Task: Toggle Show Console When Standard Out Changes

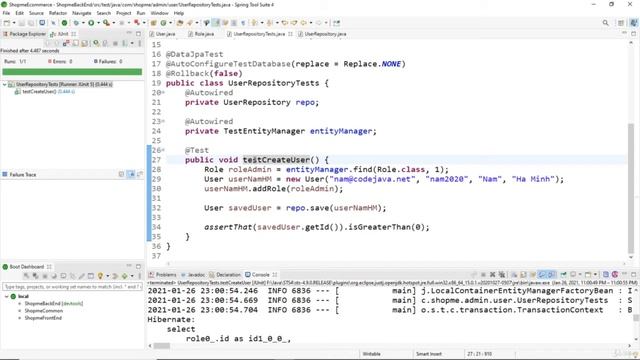Action: click(x=542, y=274)
